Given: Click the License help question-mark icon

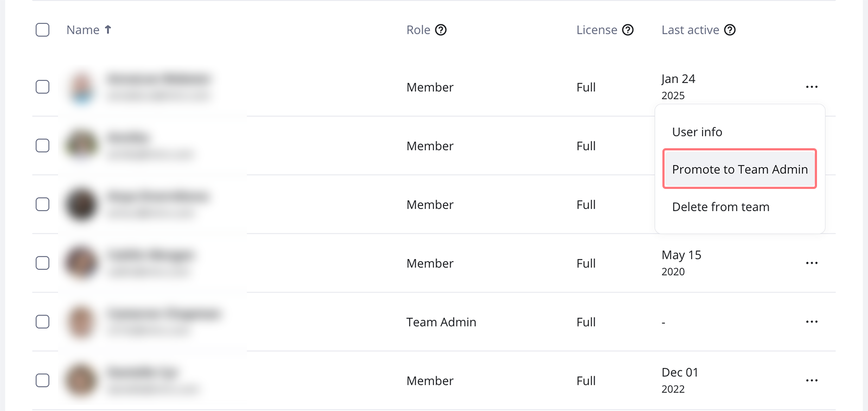Looking at the screenshot, I should pos(628,30).
